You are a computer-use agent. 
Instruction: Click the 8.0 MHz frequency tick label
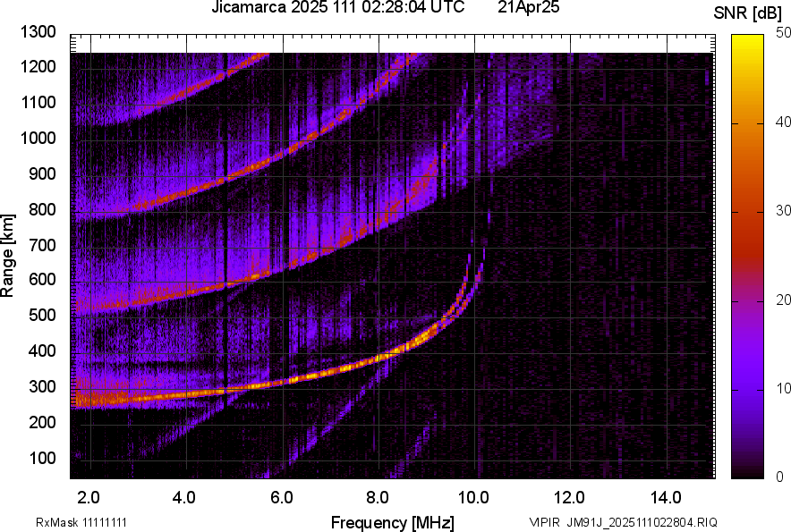pyautogui.click(x=377, y=498)
